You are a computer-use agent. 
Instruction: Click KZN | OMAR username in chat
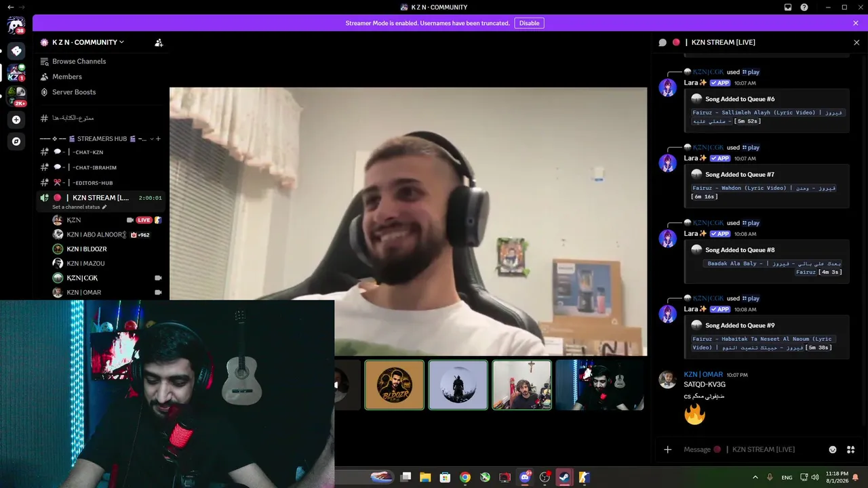703,374
